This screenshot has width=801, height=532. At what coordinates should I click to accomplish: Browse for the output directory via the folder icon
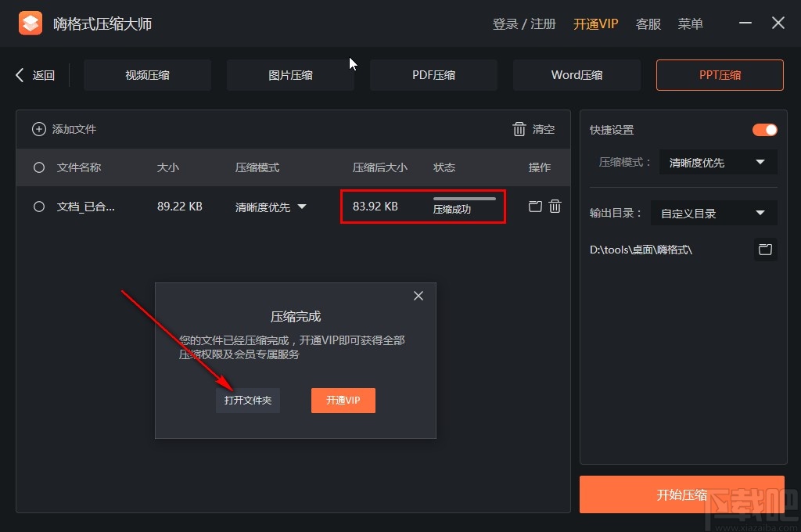pos(765,250)
